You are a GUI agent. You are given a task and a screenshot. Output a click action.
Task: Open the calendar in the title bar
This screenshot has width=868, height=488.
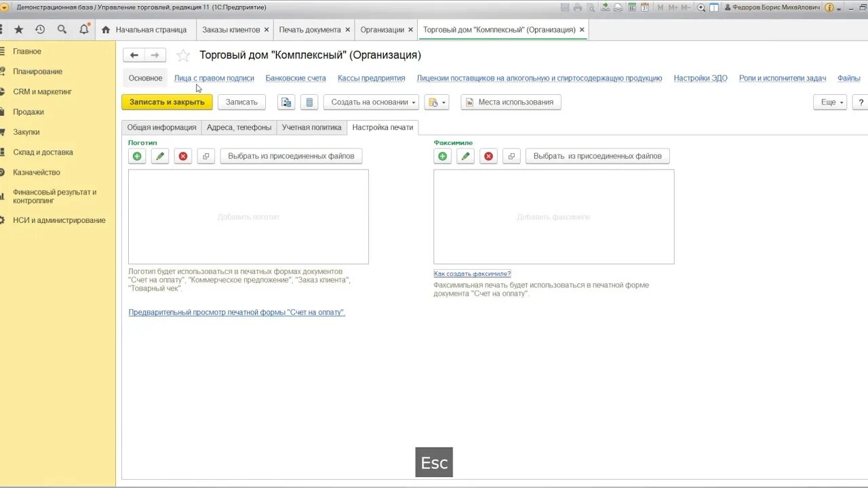click(x=644, y=7)
